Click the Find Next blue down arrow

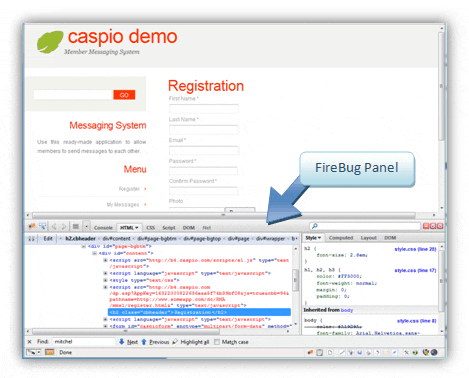(x=122, y=342)
